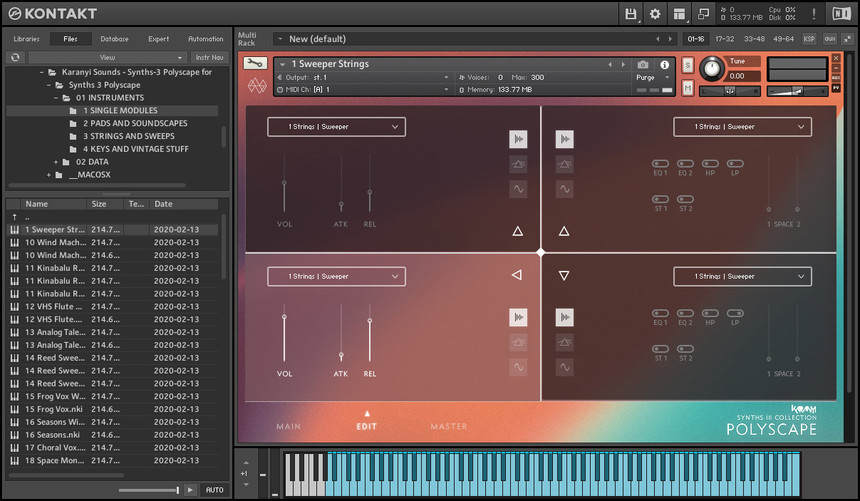The width and height of the screenshot is (860, 501).
Task: Open the View dropdown menu
Action: (x=106, y=58)
